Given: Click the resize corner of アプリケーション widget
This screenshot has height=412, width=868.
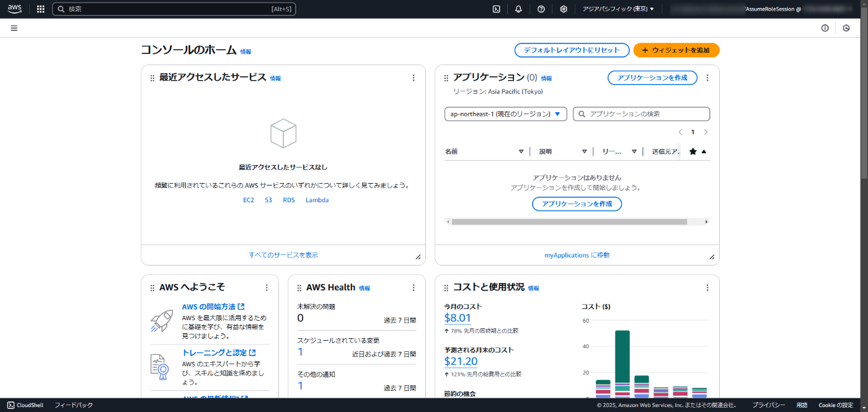Looking at the screenshot, I should (712, 257).
